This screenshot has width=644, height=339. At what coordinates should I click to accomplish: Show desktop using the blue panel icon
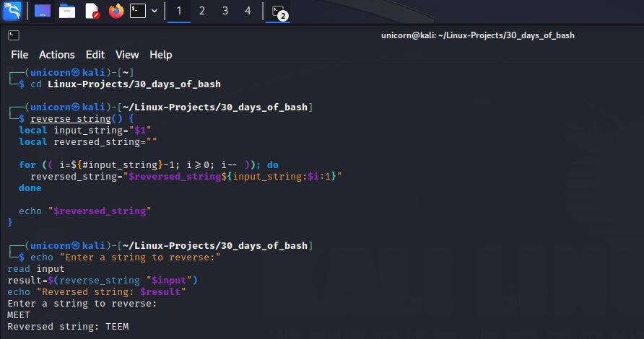coord(43,11)
